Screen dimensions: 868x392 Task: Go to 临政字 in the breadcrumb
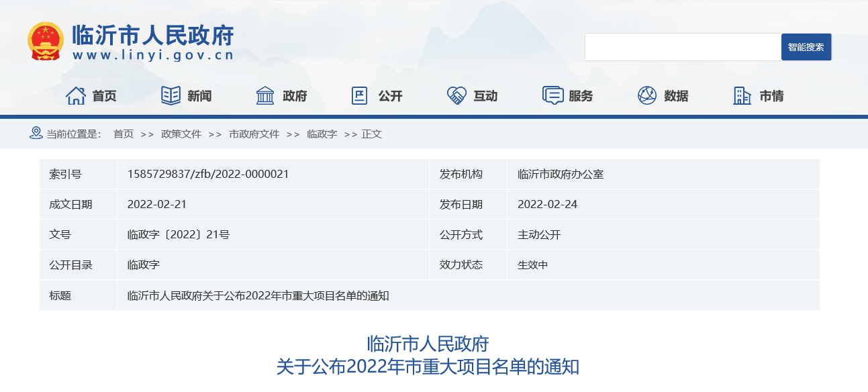click(322, 134)
